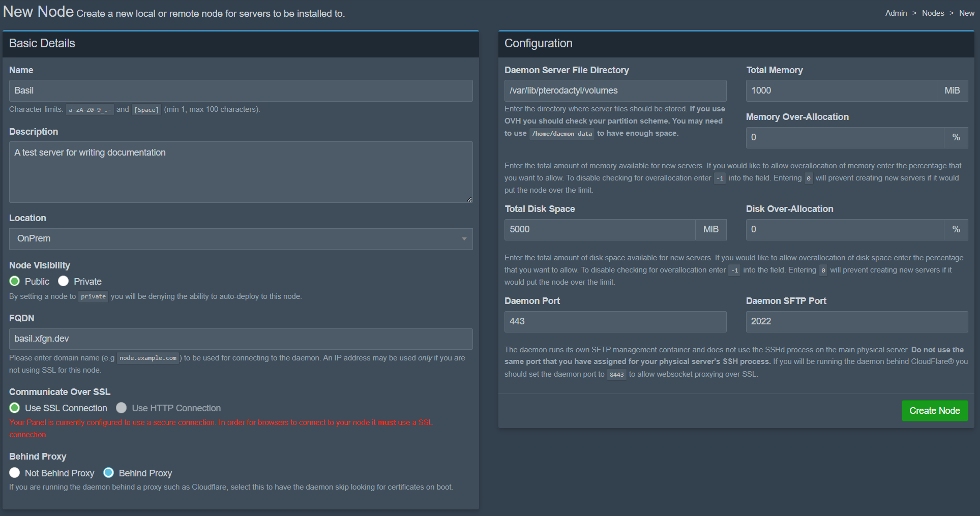Click the Location dropdown arrow
This screenshot has height=516, width=980.
click(464, 239)
